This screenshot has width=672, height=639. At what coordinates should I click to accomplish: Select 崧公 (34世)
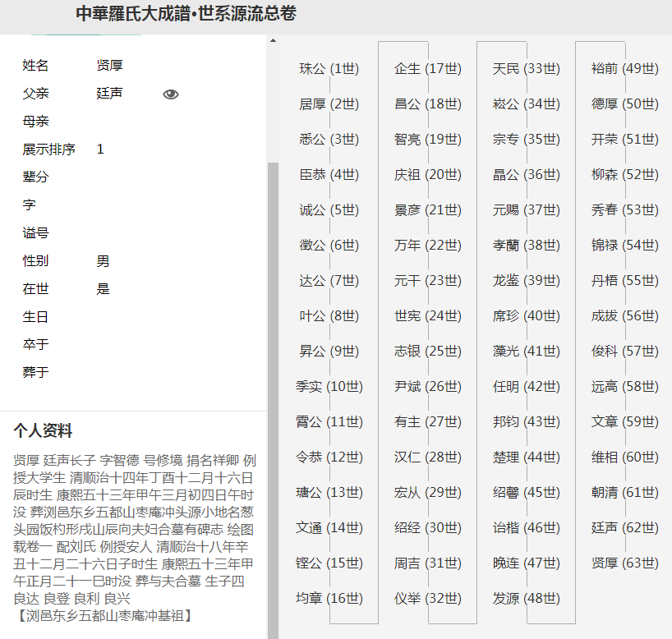click(x=527, y=104)
